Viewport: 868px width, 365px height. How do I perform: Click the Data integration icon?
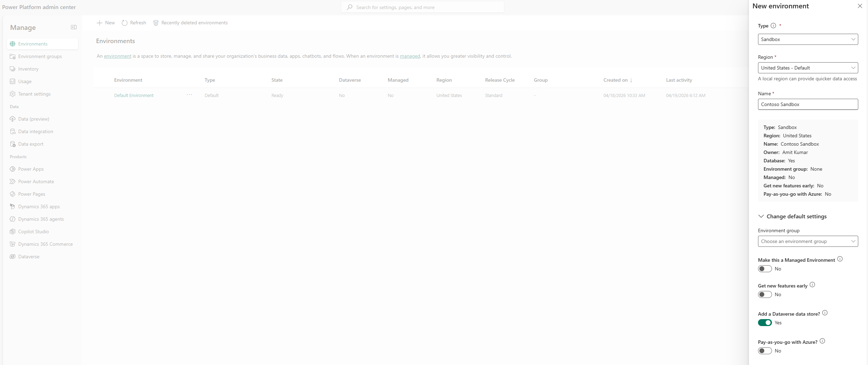[13, 131]
